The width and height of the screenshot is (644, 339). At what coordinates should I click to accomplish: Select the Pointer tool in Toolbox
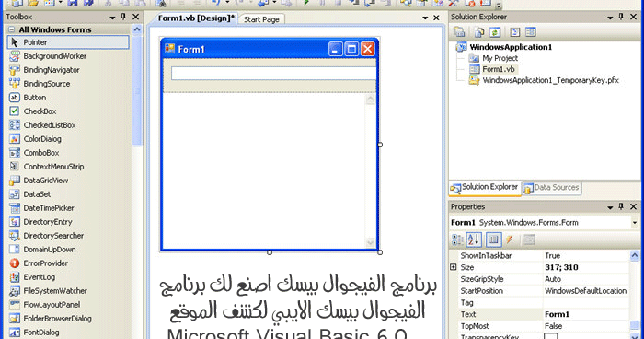tap(68, 42)
